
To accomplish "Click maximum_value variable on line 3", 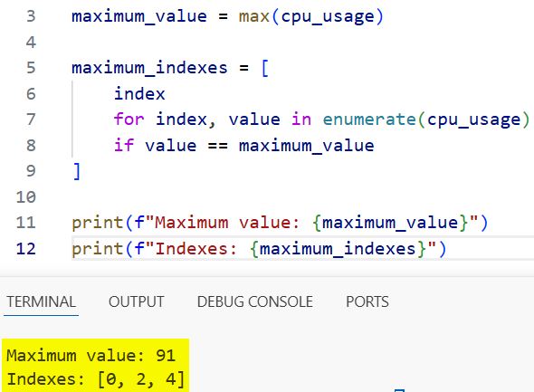I will click(x=139, y=17).
